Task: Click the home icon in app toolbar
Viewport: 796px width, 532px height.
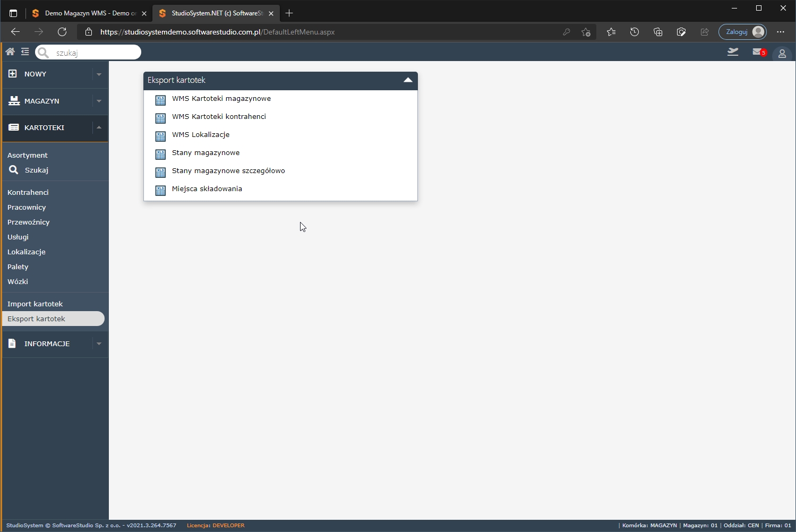Action: click(10, 52)
